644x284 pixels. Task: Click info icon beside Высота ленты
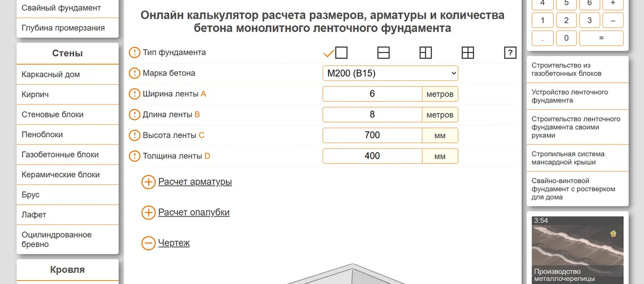point(134,136)
